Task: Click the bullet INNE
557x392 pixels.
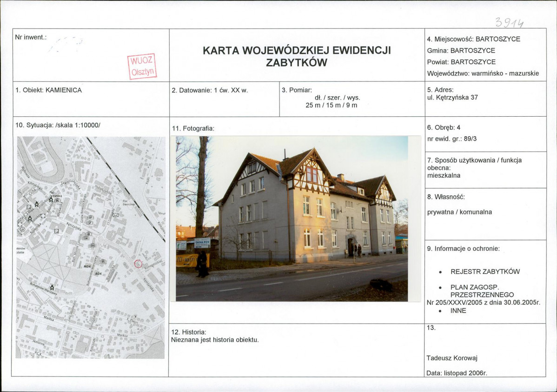Action: pos(458,311)
